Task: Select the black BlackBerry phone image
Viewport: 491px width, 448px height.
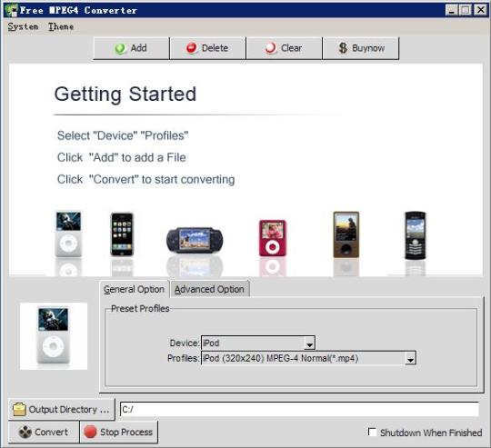Action: (x=416, y=235)
